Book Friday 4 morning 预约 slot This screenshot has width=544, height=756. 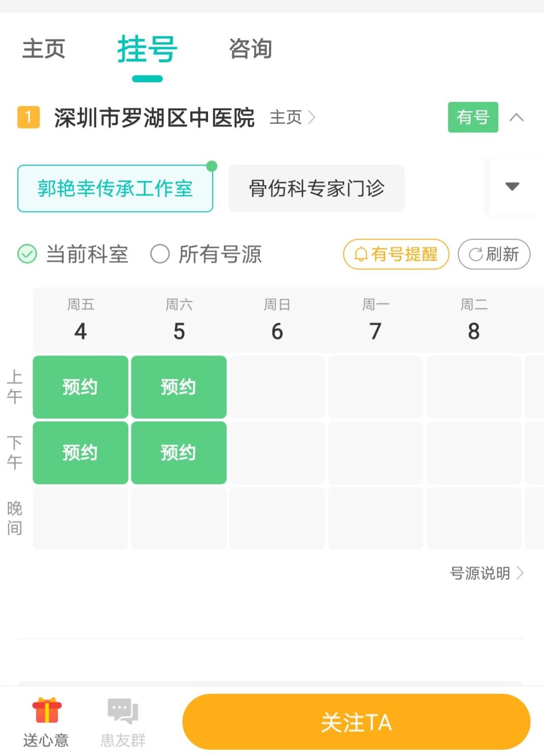coord(80,387)
